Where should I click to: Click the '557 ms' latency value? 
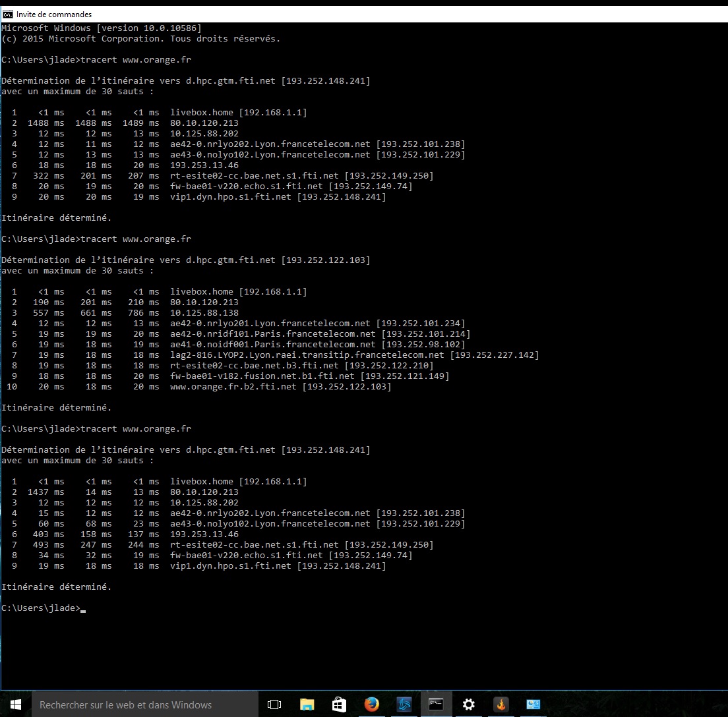click(x=48, y=313)
